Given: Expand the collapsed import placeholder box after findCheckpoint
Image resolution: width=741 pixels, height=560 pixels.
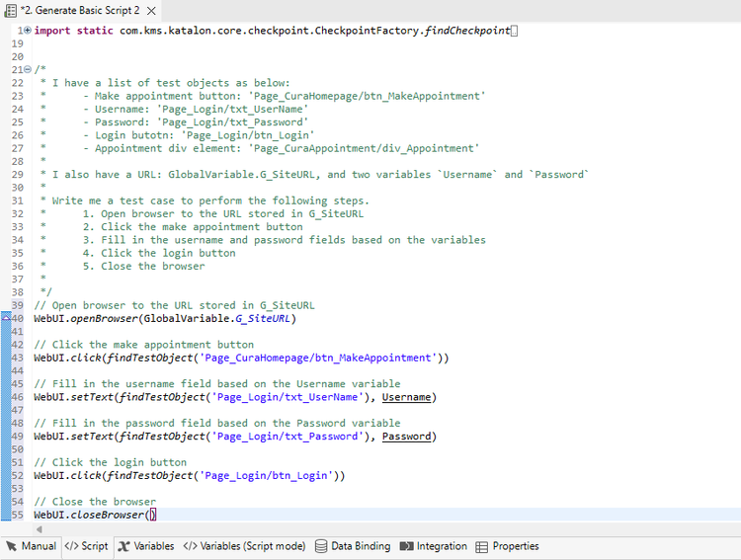Looking at the screenshot, I should pos(514,32).
